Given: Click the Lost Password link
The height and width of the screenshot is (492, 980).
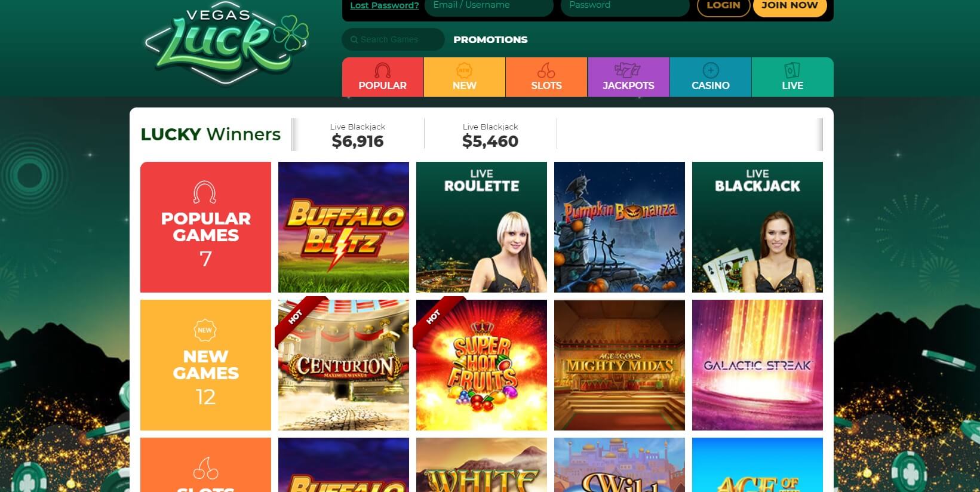Looking at the screenshot, I should (385, 5).
